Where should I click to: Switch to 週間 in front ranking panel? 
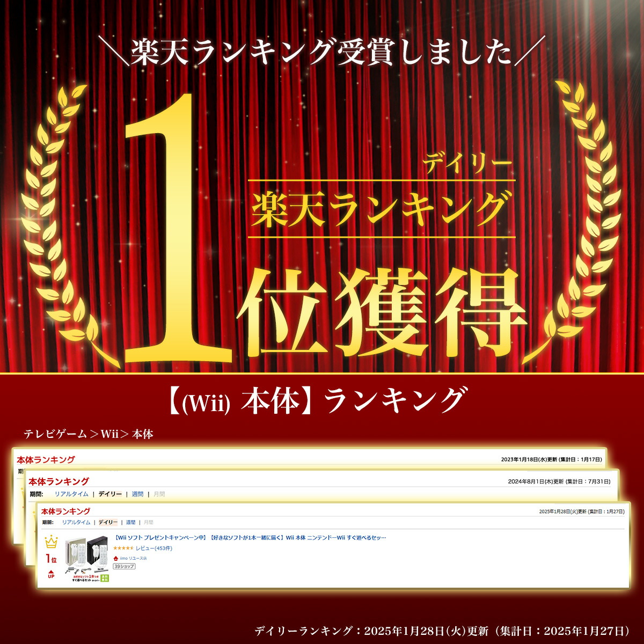[x=130, y=522]
